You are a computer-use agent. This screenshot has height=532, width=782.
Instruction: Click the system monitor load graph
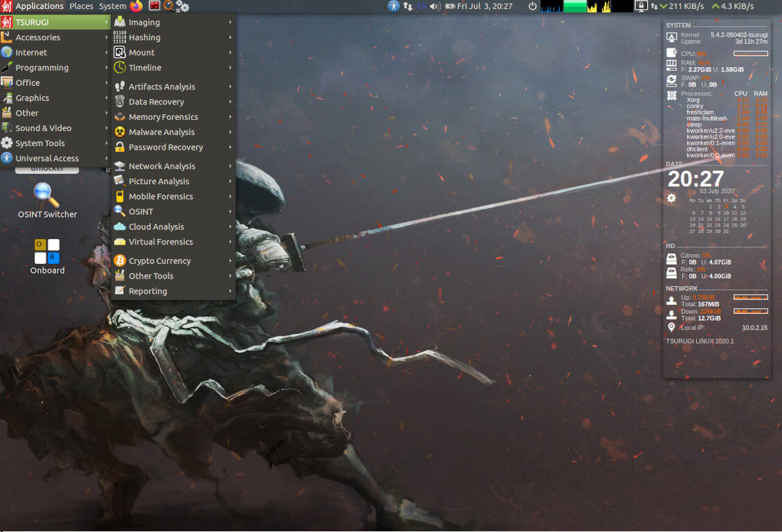coord(587,6)
